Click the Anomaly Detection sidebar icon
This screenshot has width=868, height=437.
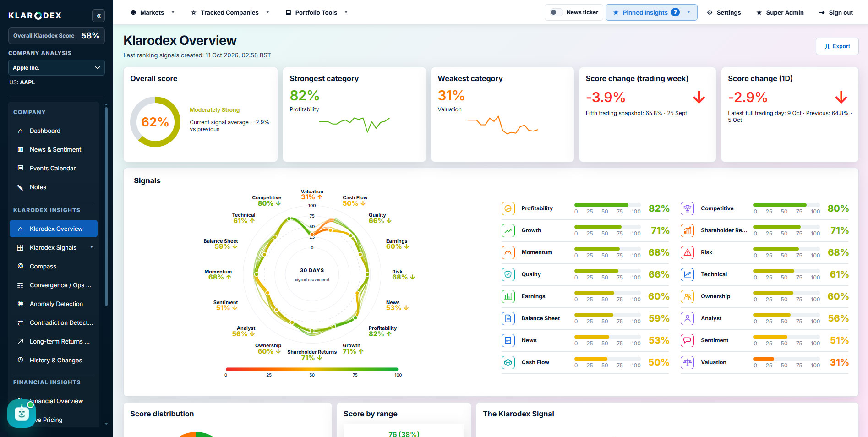(x=20, y=304)
